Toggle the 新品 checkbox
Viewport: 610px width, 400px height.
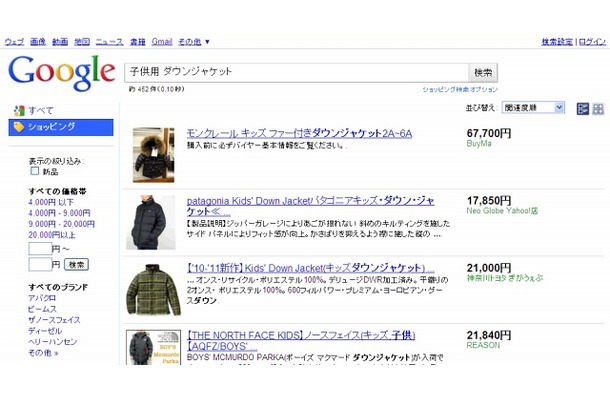[x=35, y=171]
